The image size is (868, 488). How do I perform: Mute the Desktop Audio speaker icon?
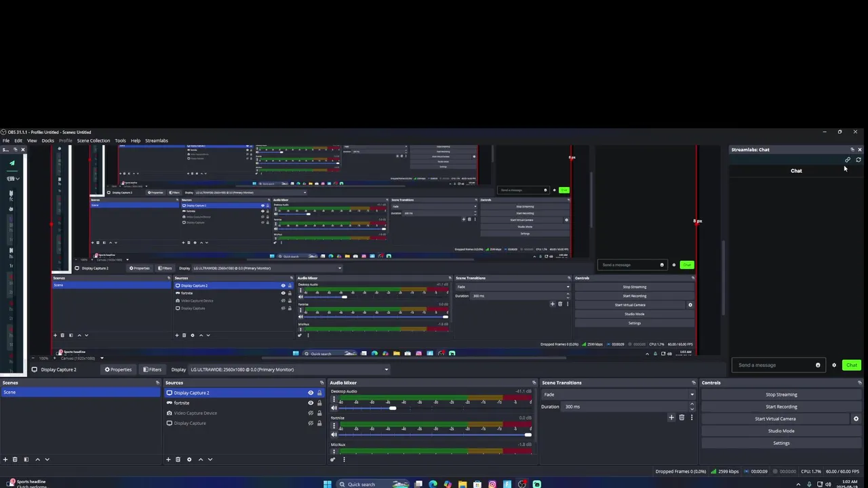coord(334,408)
